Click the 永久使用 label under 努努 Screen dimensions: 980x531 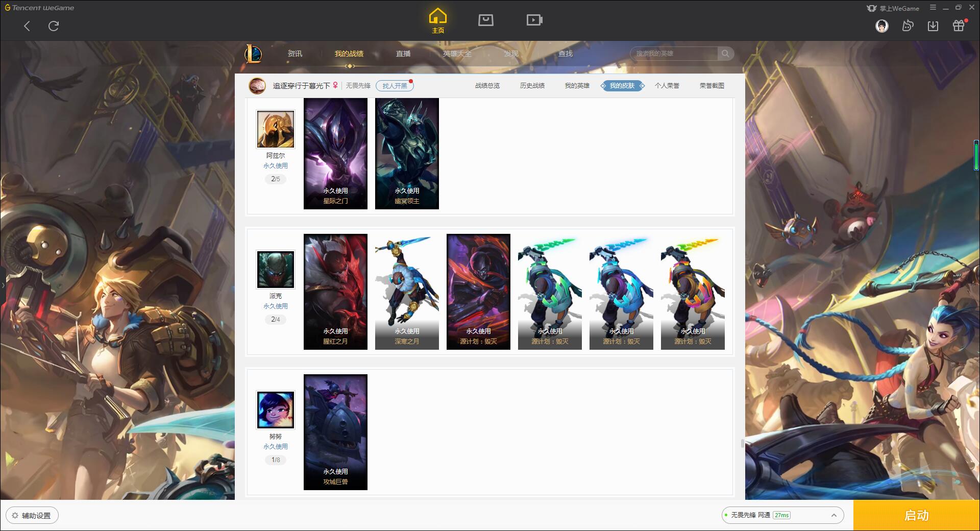point(276,447)
